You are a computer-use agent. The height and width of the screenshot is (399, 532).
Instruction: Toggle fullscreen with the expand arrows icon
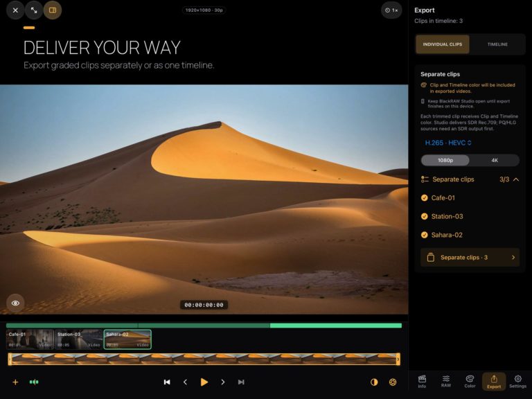(34, 10)
